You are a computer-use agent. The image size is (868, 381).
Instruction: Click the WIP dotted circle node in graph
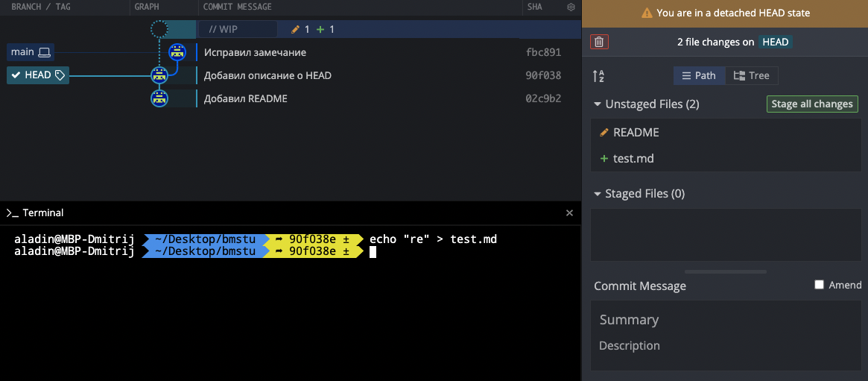click(x=159, y=30)
